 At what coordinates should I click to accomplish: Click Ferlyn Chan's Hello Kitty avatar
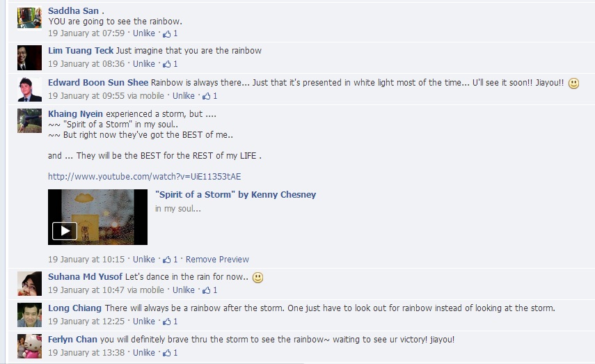point(30,346)
